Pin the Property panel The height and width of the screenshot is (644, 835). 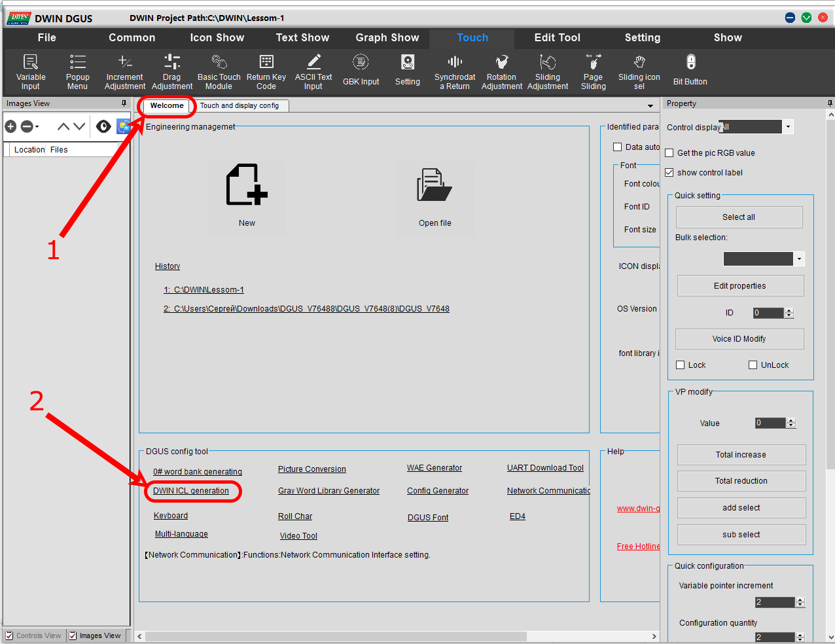click(x=830, y=103)
